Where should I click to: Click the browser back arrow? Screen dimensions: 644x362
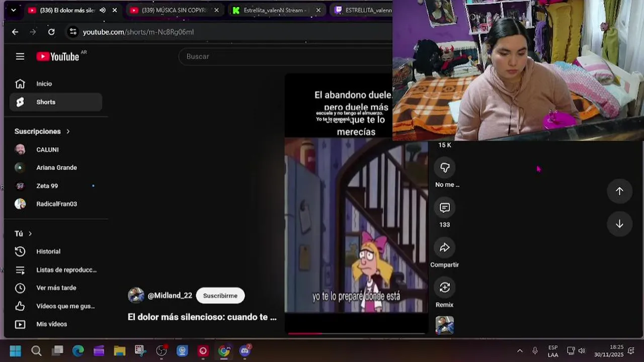(15, 32)
